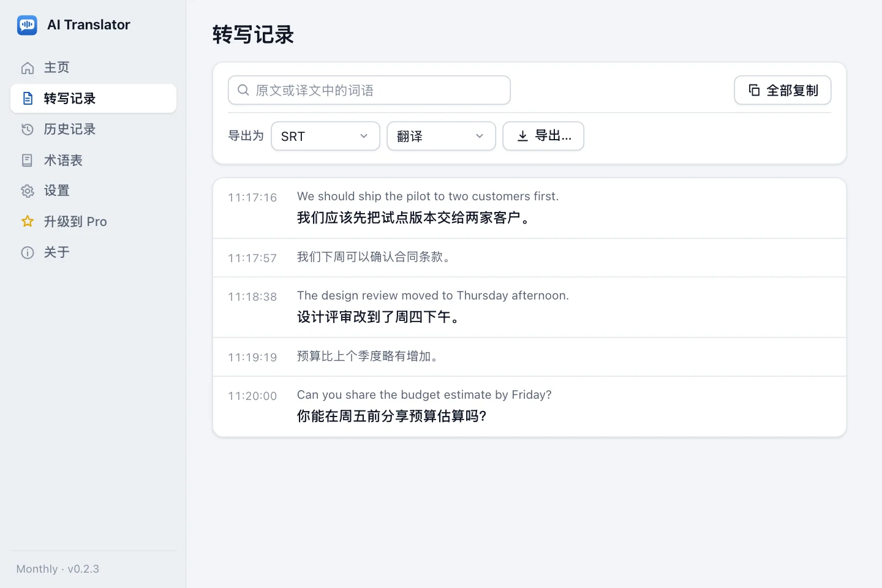The image size is (882, 588).
Task: Click "We should ship the pilot" sentence
Action: click(x=428, y=196)
